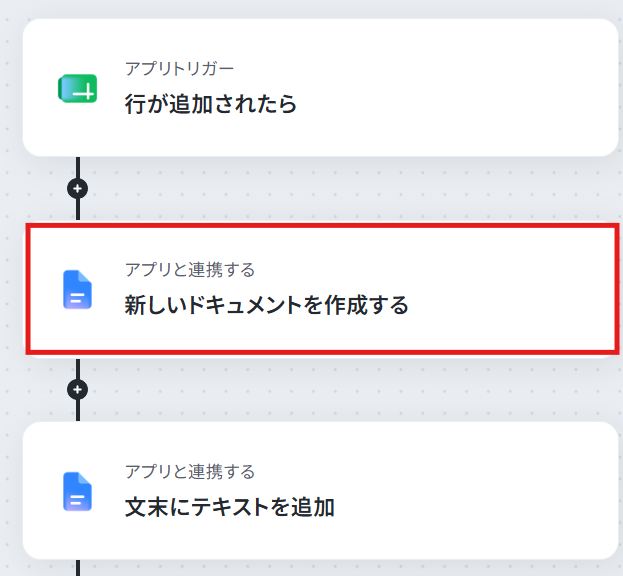Click connector line beneath the 文末にテキストを追加 card
Screen dimensions: 623x576
click(x=78, y=568)
